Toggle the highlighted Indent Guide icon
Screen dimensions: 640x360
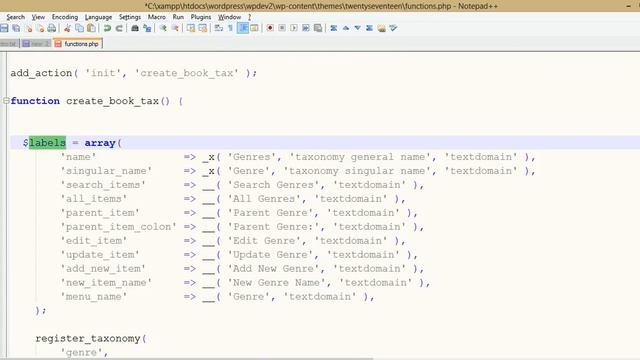(242, 28)
